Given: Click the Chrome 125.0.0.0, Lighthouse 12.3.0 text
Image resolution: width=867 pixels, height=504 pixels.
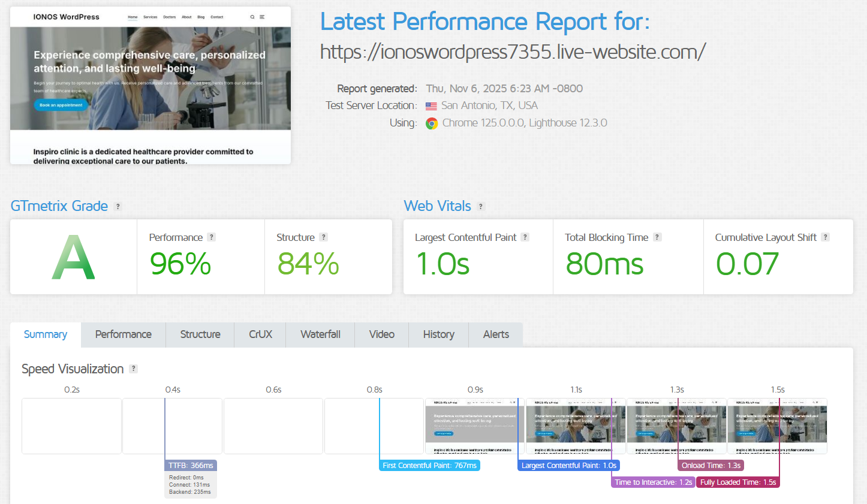Looking at the screenshot, I should [x=525, y=123].
